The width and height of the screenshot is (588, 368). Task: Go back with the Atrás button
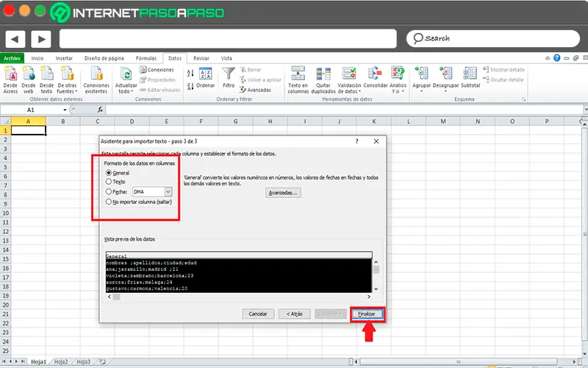pyautogui.click(x=295, y=314)
